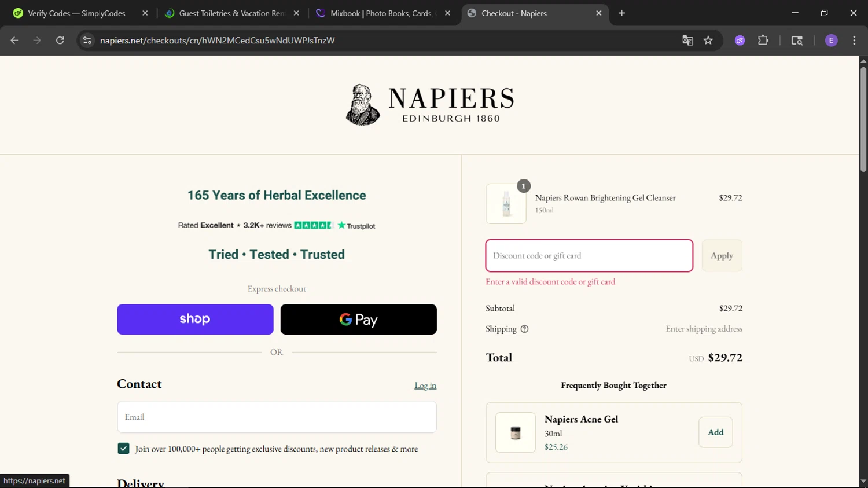Open Chrome three-dot menu

854,41
